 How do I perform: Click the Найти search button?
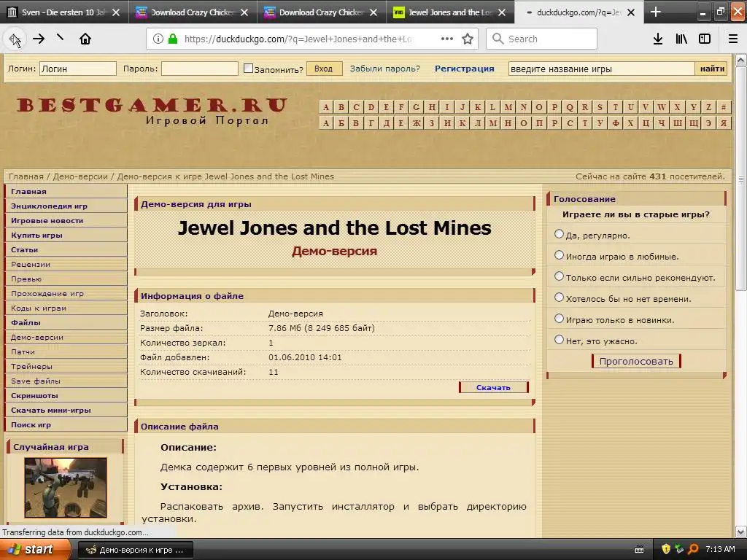tap(711, 69)
